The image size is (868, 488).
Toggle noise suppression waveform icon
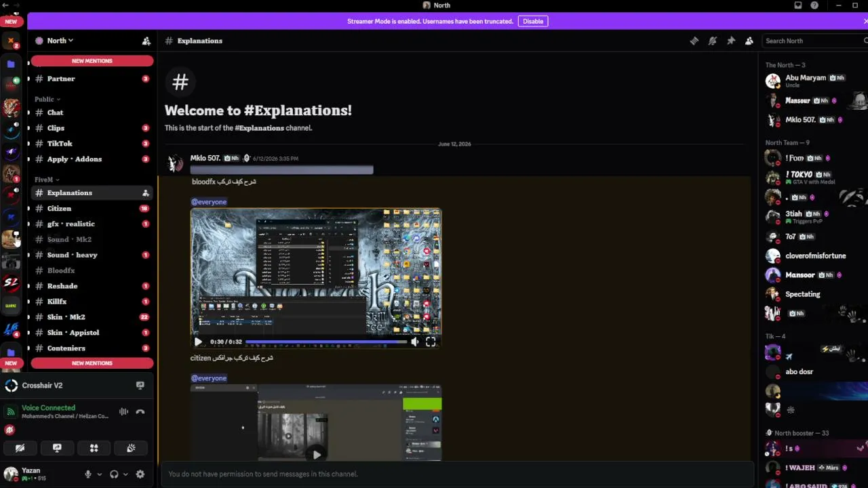(123, 411)
